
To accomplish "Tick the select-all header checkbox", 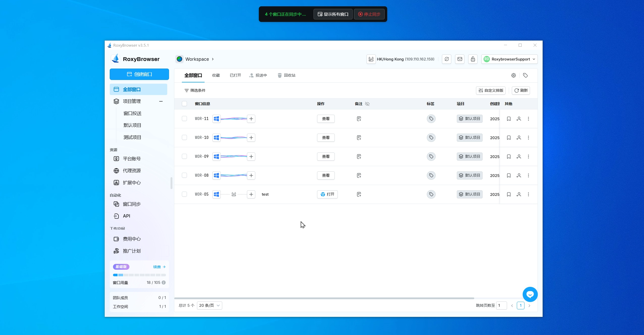I will click(184, 104).
